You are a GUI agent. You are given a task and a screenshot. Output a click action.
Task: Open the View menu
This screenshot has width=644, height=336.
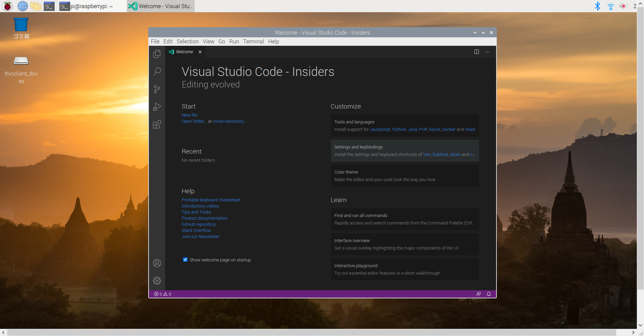[x=208, y=41]
